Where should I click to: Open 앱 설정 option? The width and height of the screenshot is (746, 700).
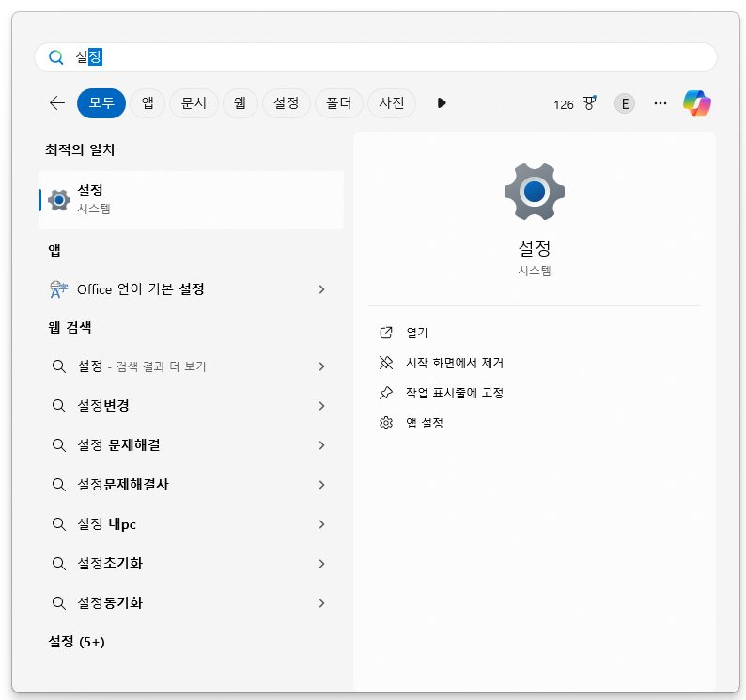[x=425, y=423]
